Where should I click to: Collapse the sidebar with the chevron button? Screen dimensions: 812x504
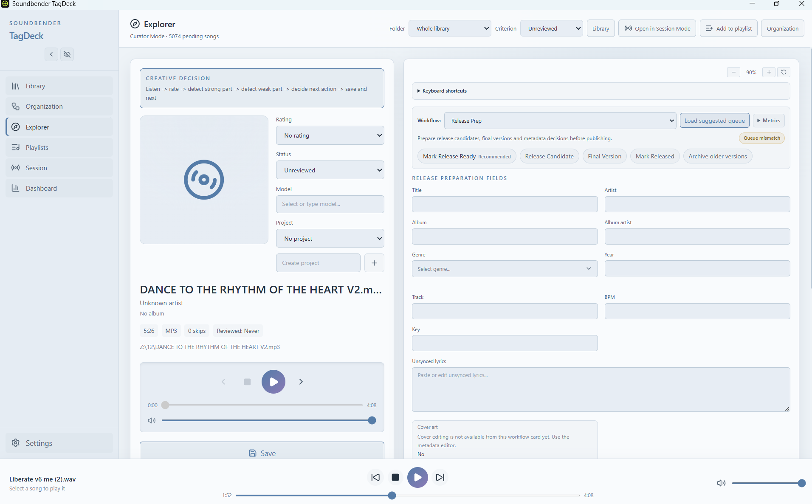click(51, 54)
